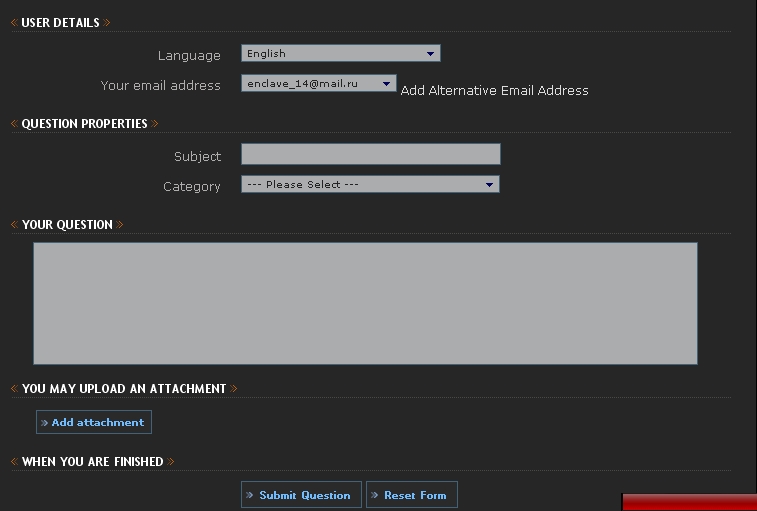Viewport: 757px width, 511px height.
Task: Submit the form with Submit Question
Action: (x=301, y=495)
